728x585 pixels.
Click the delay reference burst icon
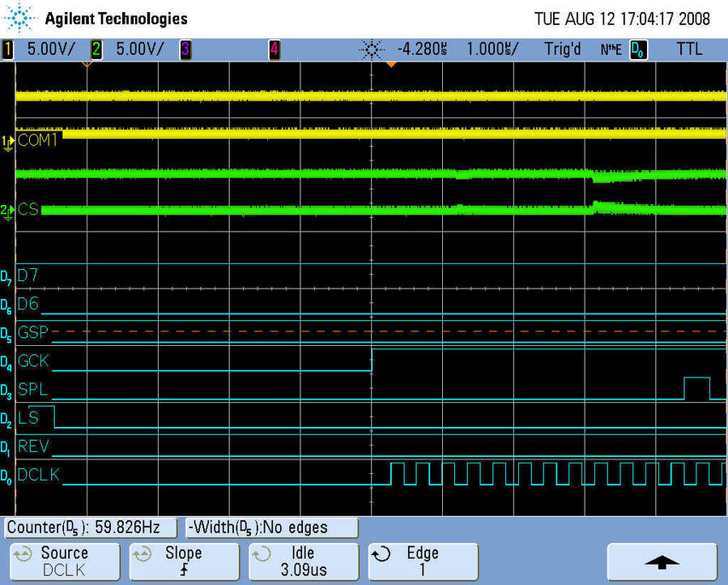click(x=370, y=49)
